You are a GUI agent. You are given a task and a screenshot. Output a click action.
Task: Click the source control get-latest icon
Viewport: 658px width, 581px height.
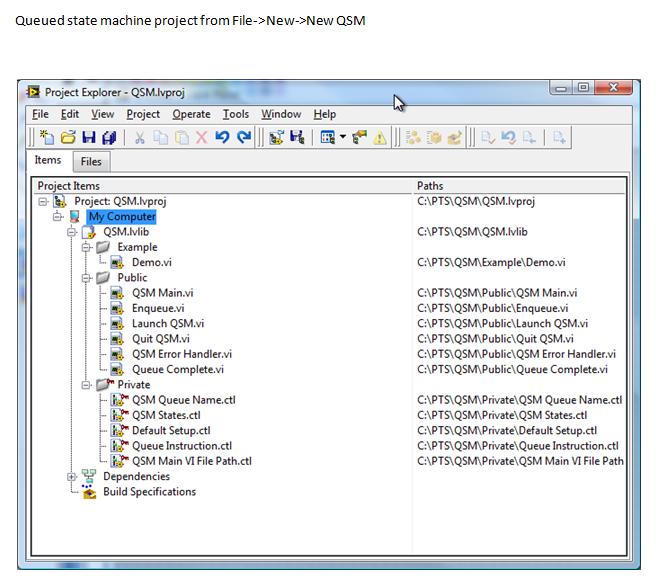point(529,137)
